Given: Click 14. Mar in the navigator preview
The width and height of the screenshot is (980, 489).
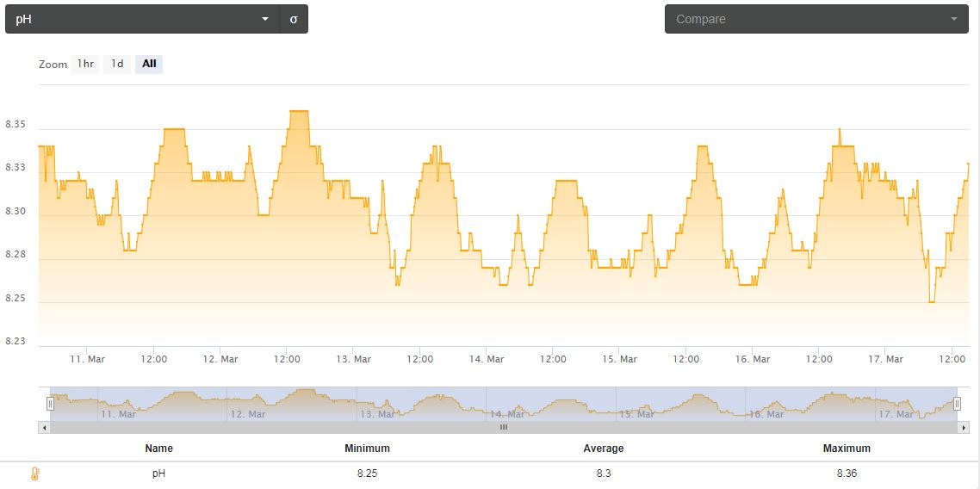Looking at the screenshot, I should (506, 414).
